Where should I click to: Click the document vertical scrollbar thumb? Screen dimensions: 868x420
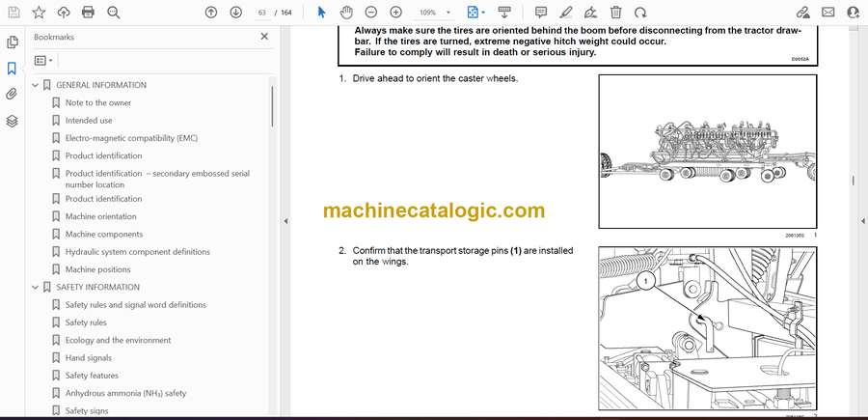[854, 181]
